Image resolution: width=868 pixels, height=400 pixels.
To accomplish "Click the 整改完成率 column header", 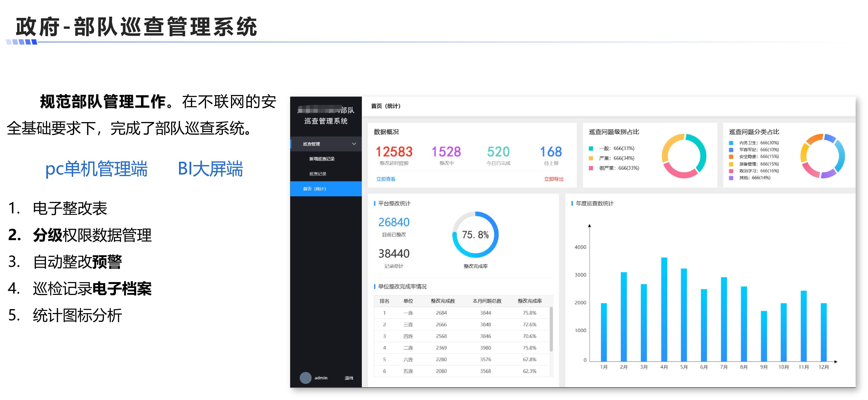I will [530, 301].
